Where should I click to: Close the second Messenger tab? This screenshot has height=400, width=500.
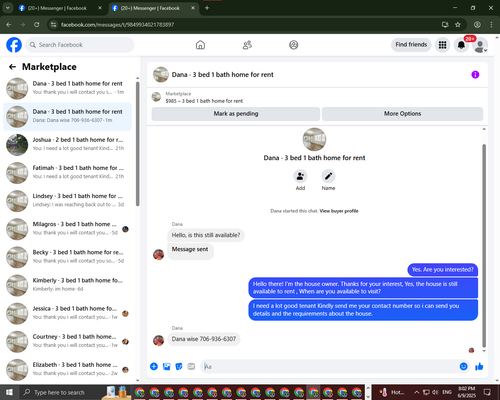click(x=193, y=8)
